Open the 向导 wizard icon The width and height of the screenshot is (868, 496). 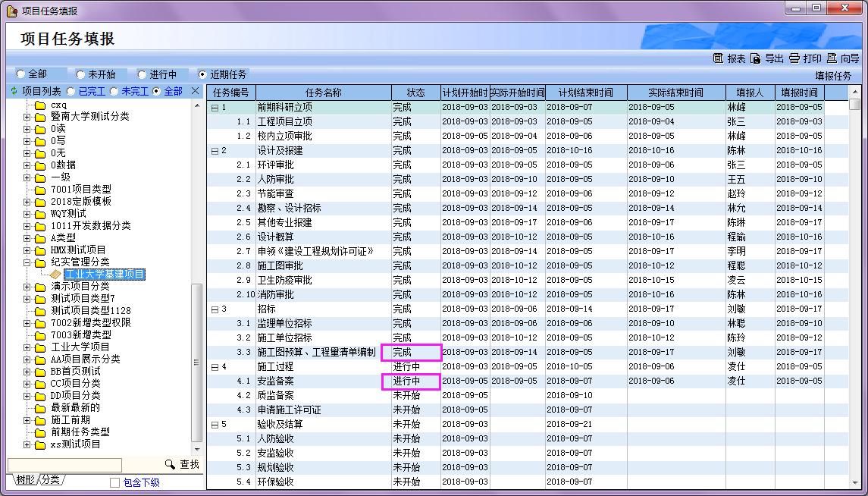tap(832, 58)
